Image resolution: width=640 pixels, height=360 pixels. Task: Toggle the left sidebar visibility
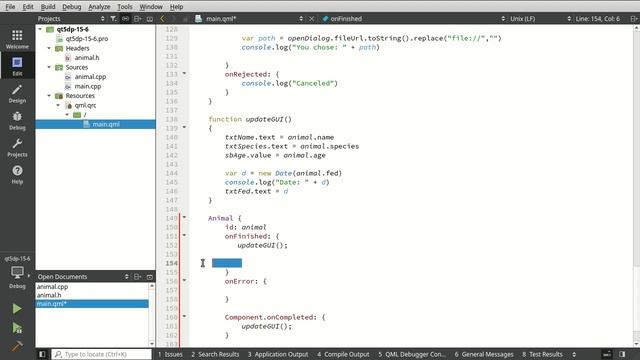[42, 354]
